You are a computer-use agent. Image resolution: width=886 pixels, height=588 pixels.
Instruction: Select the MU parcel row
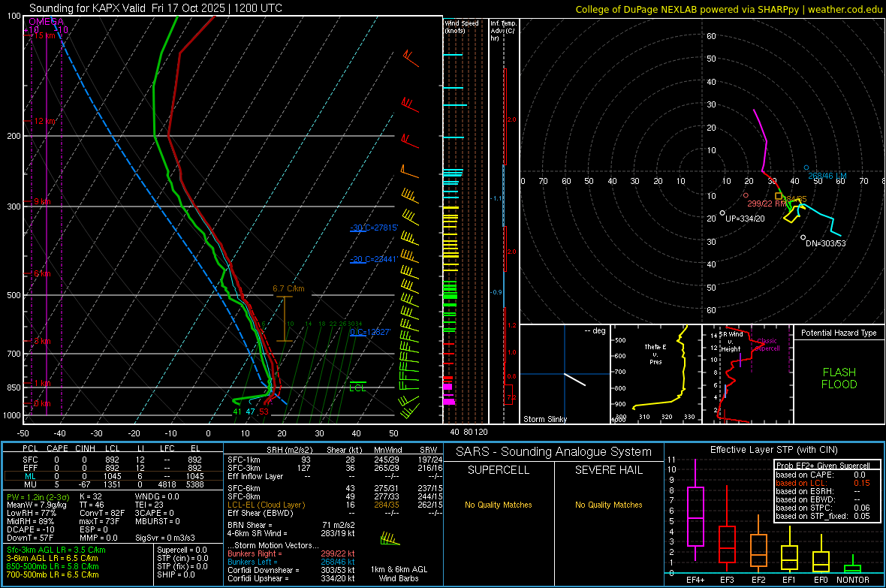pos(113,484)
